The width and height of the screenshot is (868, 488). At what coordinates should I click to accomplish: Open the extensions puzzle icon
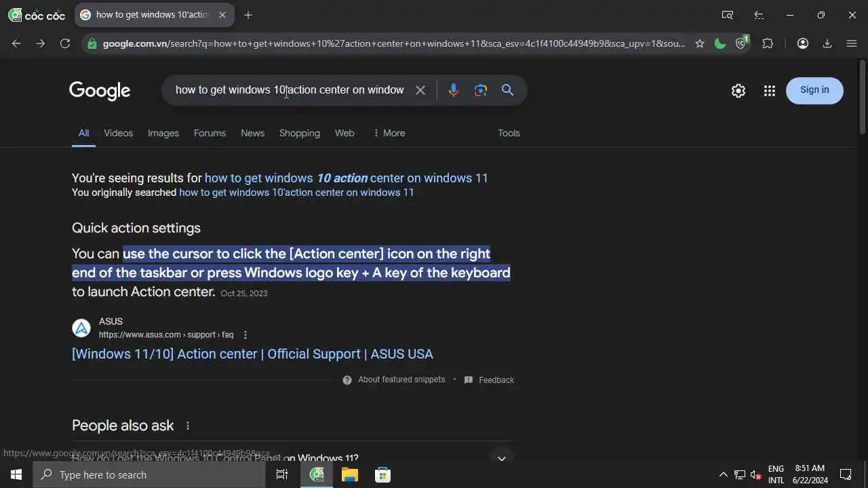(768, 43)
